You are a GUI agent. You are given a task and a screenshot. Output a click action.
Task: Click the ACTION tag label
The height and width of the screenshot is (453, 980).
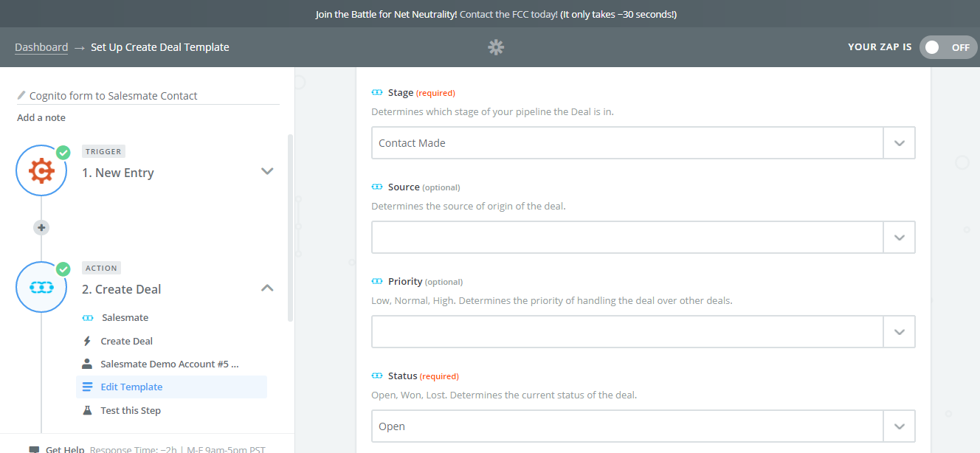coord(102,268)
